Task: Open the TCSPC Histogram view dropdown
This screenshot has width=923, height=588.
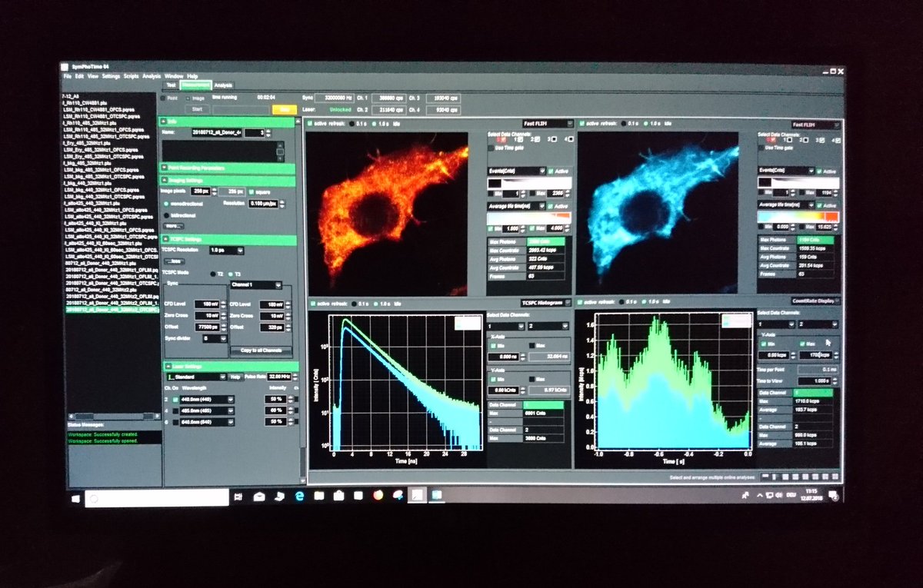Action: pos(548,303)
